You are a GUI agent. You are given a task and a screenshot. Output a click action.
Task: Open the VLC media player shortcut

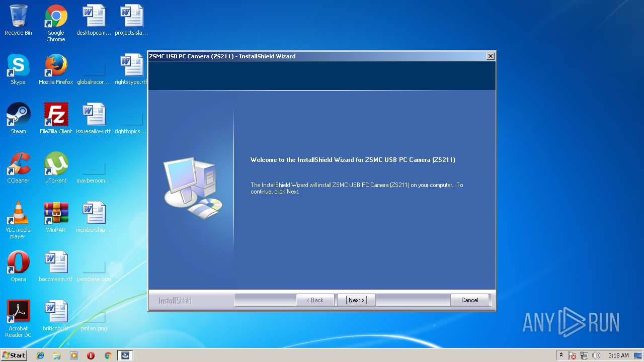tap(18, 220)
